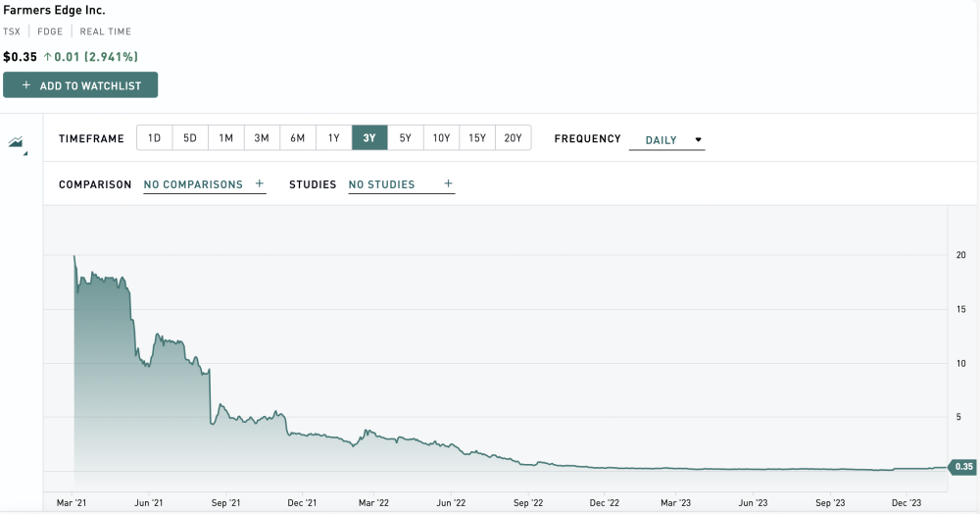980x514 pixels.
Task: Click the FREQUENCY label
Action: coord(587,139)
